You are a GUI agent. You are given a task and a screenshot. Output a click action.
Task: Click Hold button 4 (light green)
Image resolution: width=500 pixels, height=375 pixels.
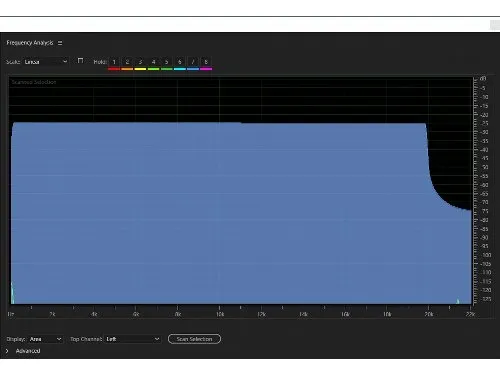click(153, 62)
